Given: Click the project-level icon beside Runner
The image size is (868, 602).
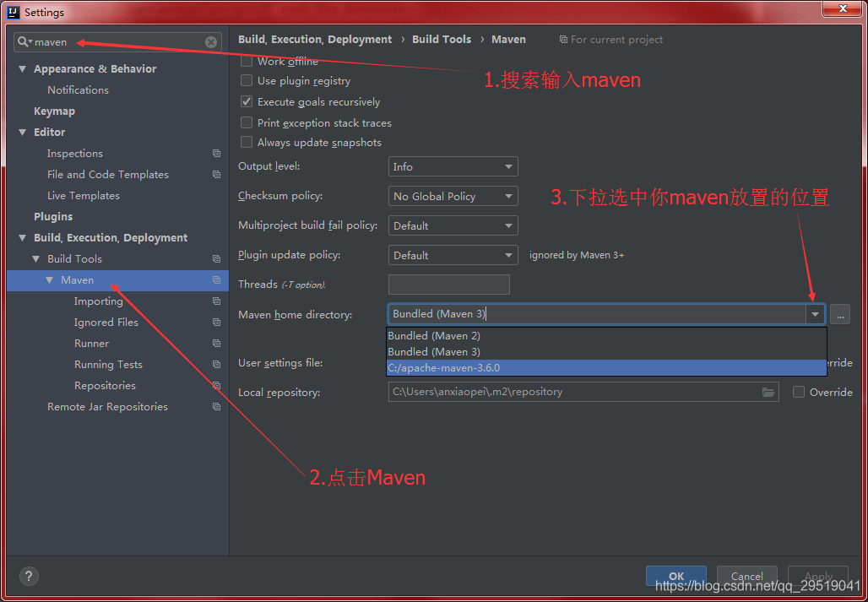Looking at the screenshot, I should (x=216, y=343).
